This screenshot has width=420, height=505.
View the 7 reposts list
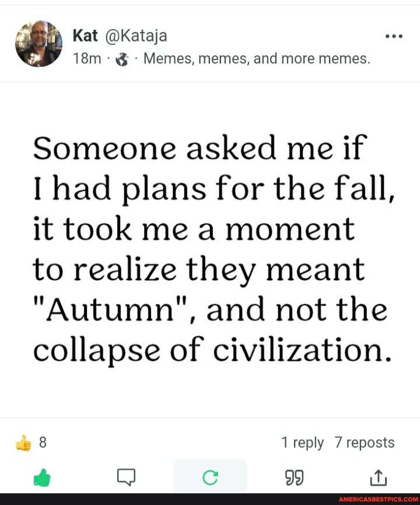tap(365, 442)
